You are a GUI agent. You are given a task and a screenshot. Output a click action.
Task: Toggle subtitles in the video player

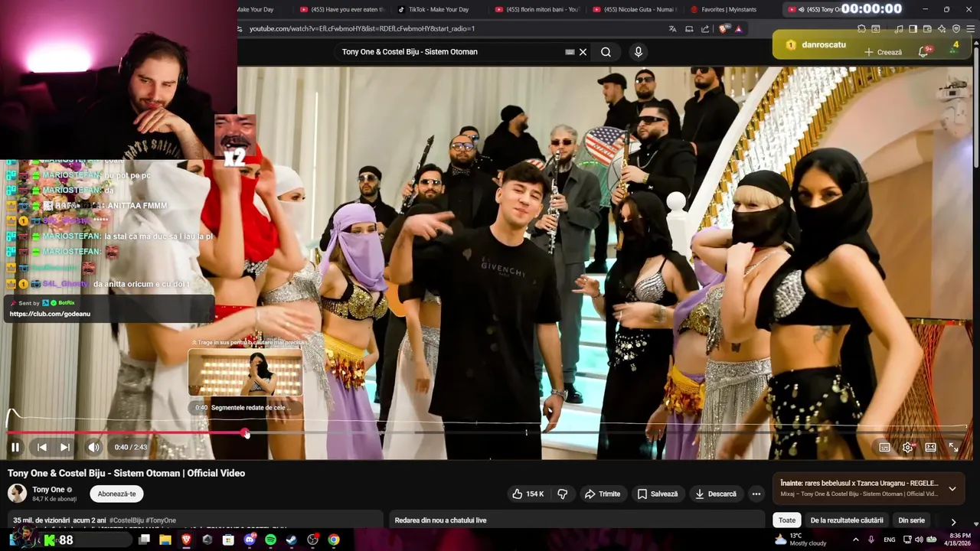[884, 447]
